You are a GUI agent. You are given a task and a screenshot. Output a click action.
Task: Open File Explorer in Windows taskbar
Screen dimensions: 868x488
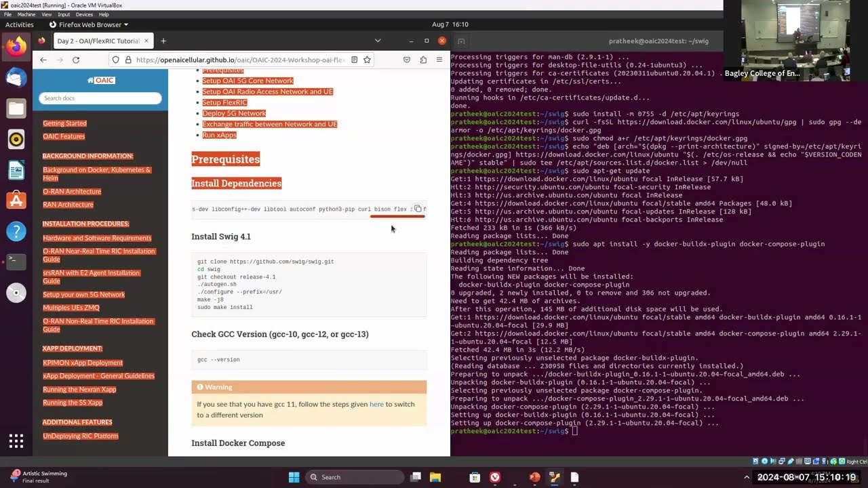435,477
